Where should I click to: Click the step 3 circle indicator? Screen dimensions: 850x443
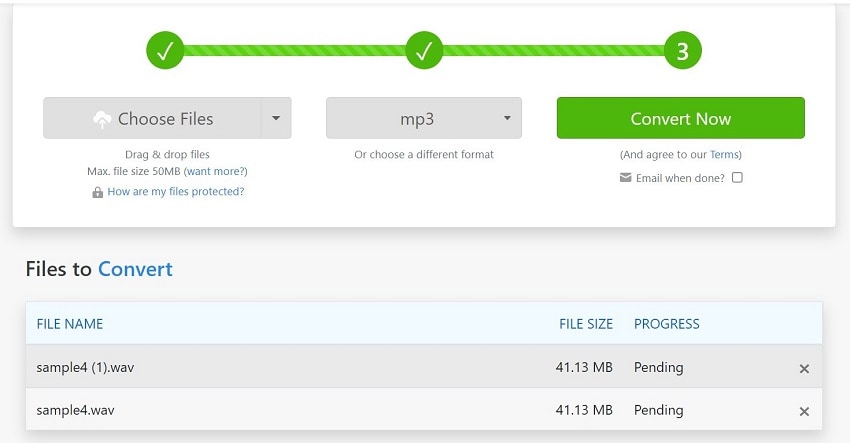pos(682,51)
